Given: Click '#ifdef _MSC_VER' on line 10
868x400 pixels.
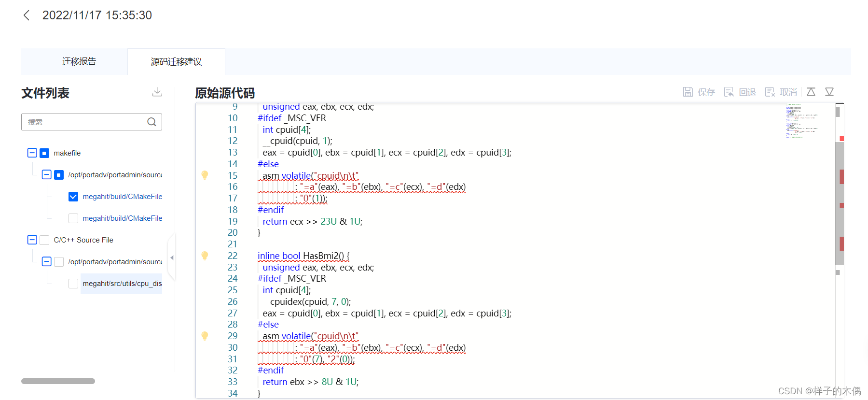Looking at the screenshot, I should point(292,118).
